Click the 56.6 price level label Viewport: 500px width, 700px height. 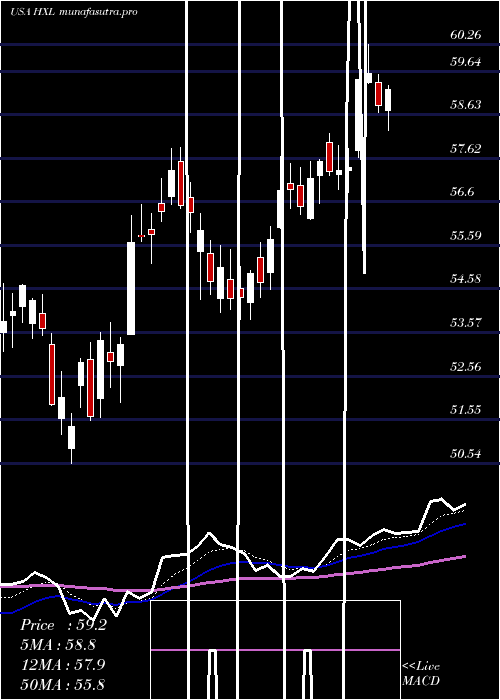pos(462,192)
